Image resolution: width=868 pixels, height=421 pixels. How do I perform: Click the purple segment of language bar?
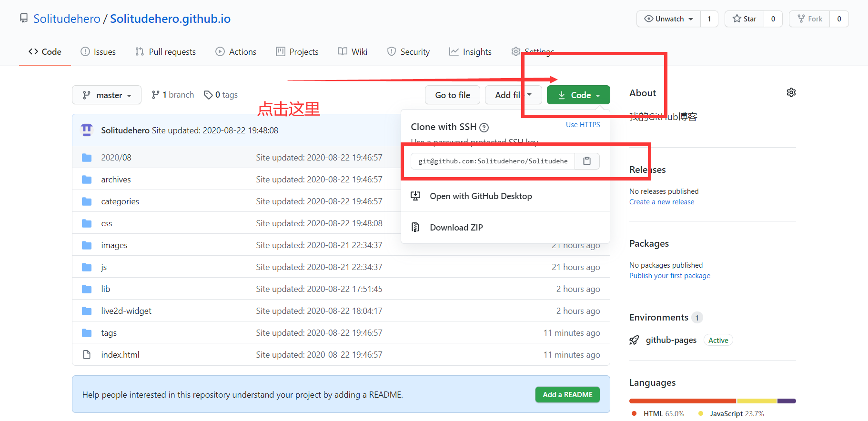787,401
